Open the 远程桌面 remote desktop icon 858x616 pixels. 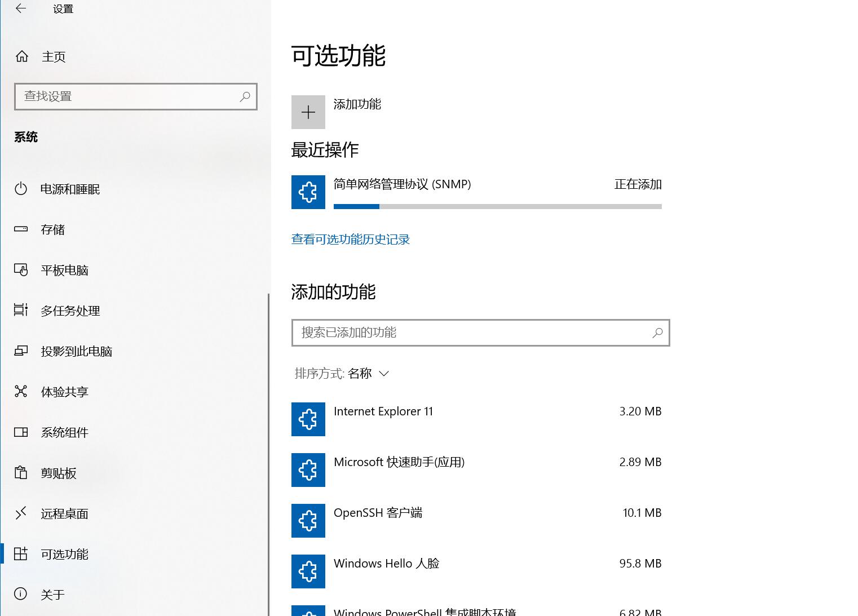(21, 513)
